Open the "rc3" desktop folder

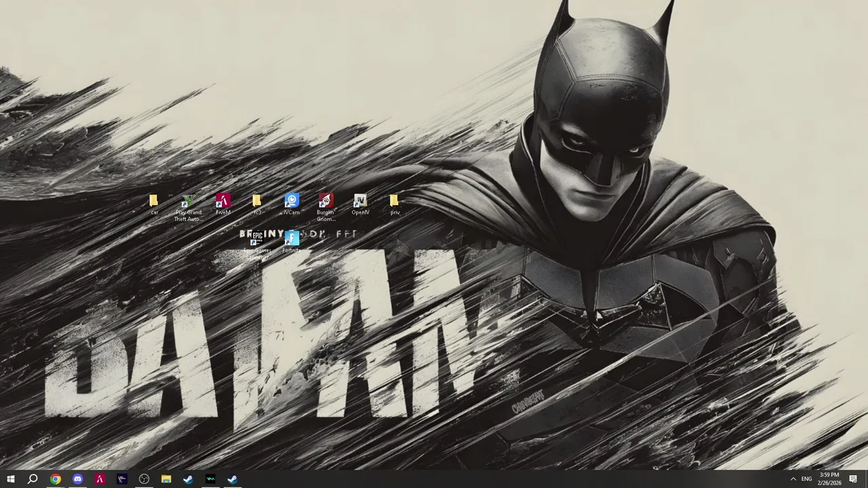257,204
